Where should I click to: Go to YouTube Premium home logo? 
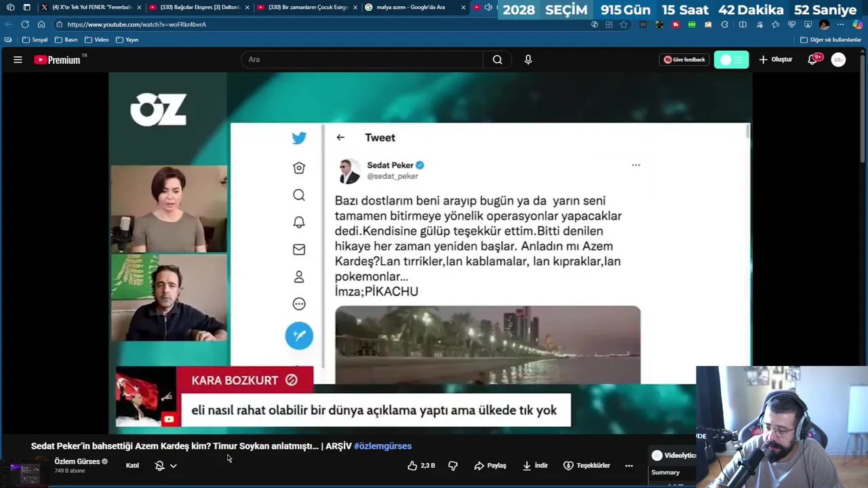click(x=57, y=60)
